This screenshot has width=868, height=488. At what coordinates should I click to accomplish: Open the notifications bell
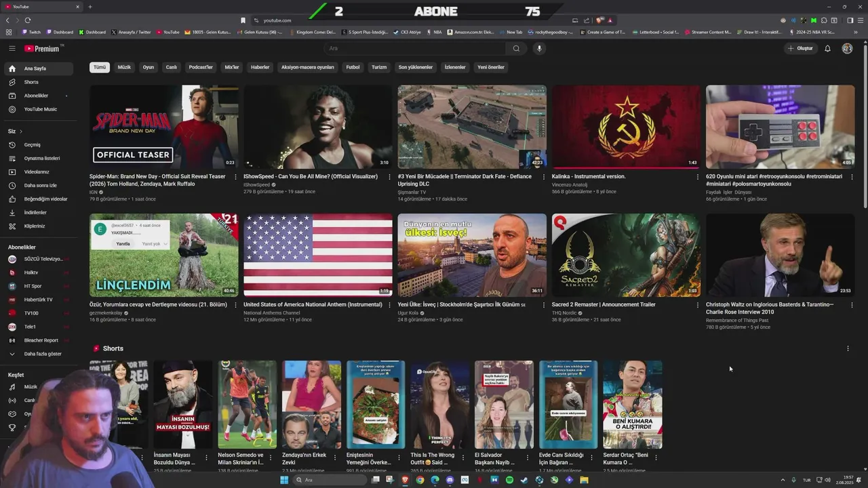[827, 48]
